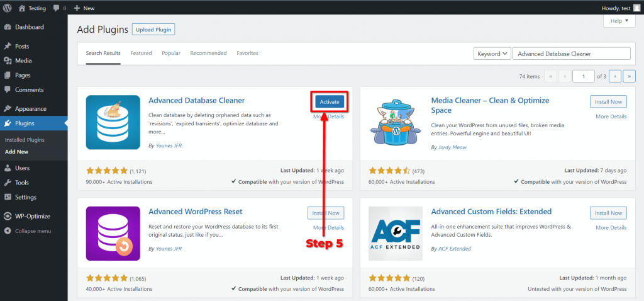Open the WordPress logo menu
Image resolution: width=644 pixels, height=301 pixels.
8,8
